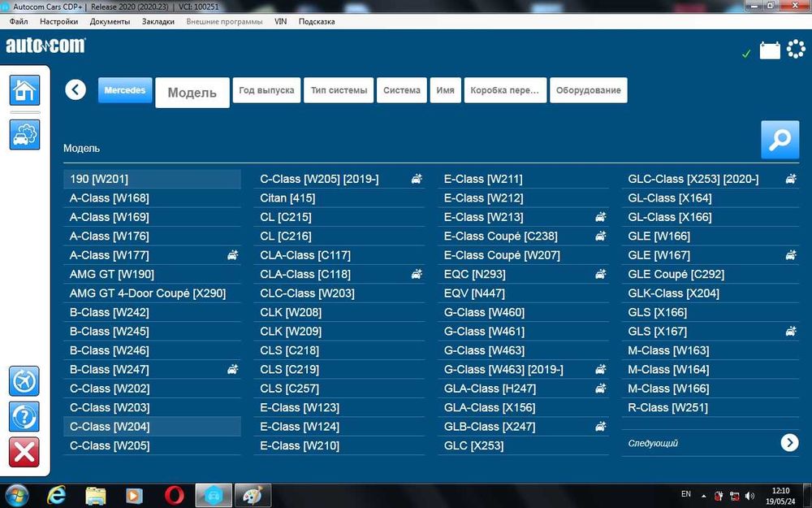Choose model CLS [C257]
Screen dimensions: 812x508
339,389
